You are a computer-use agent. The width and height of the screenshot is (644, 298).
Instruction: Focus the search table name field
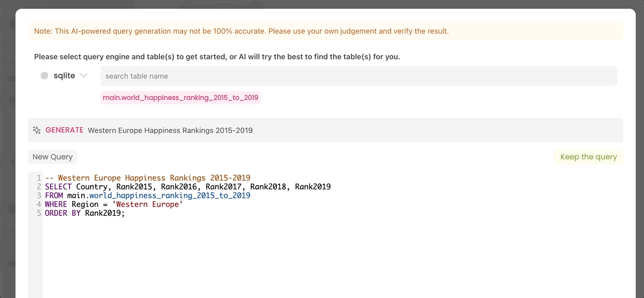(x=358, y=76)
